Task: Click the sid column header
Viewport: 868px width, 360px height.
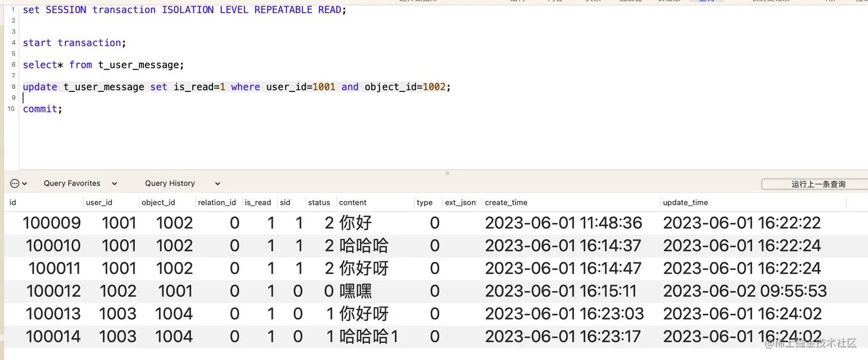Action: pos(285,202)
